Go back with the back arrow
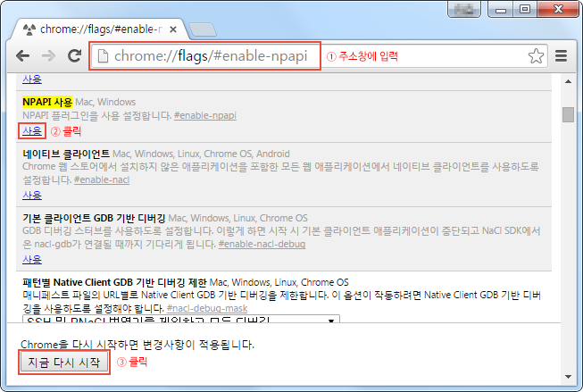 tap(23, 55)
